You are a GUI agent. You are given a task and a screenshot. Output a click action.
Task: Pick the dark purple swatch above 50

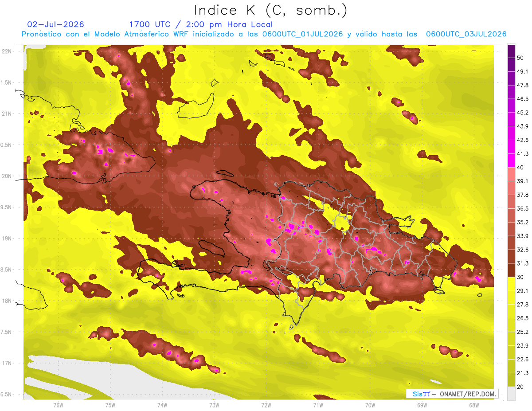coord(511,51)
